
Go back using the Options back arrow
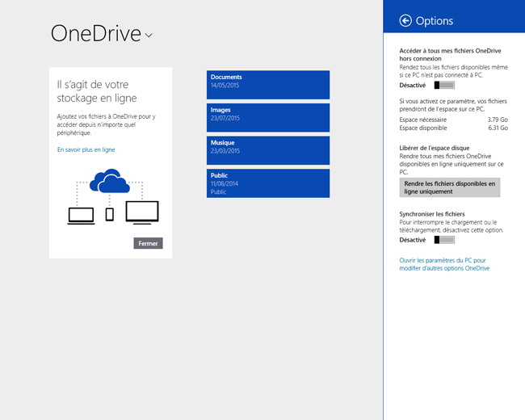[405, 21]
